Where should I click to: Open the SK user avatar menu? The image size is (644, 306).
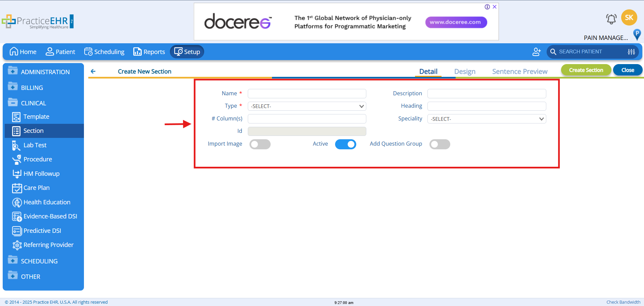coord(629,17)
